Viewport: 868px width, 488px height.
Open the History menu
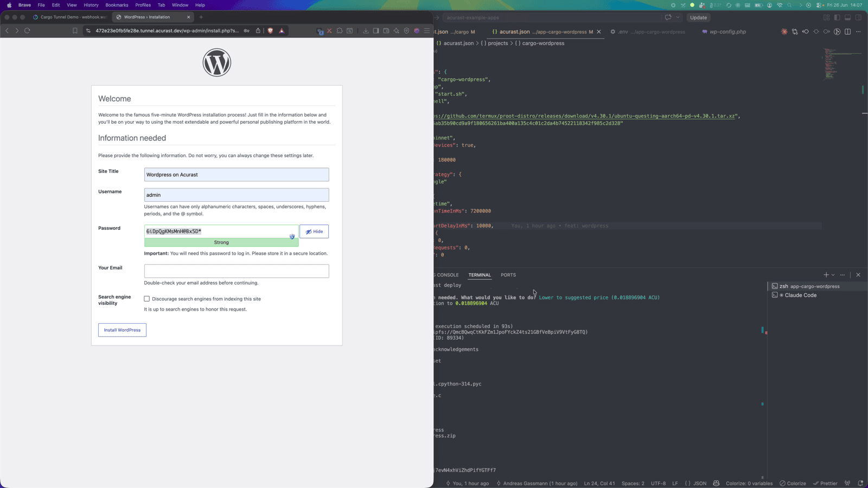pos(91,5)
